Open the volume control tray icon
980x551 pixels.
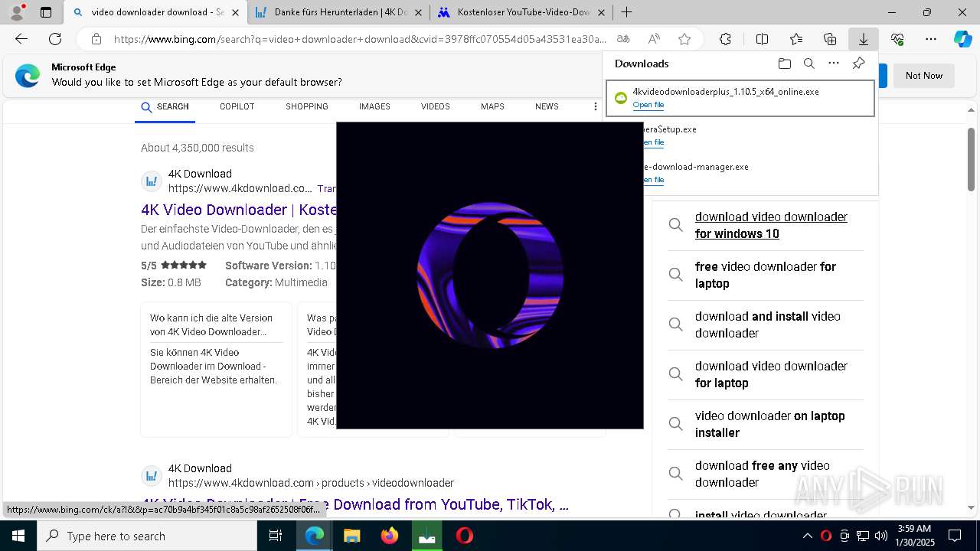point(880,536)
